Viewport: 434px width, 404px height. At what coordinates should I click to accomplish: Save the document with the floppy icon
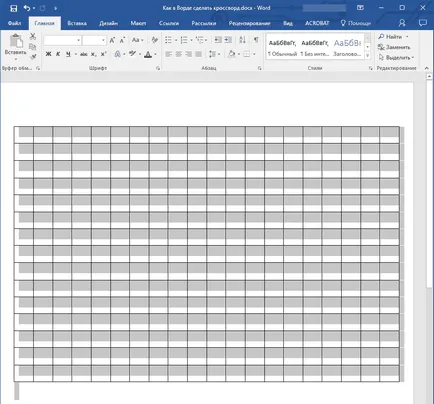pos(14,8)
